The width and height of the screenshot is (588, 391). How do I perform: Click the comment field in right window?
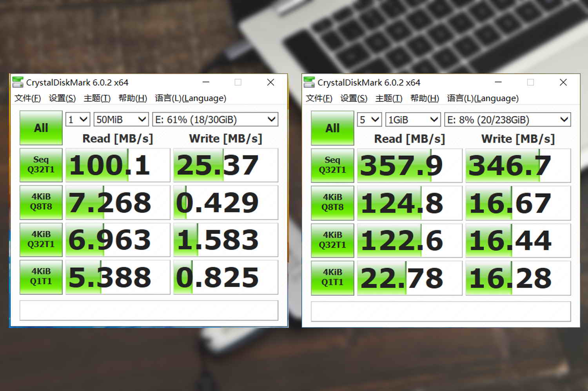point(441,311)
